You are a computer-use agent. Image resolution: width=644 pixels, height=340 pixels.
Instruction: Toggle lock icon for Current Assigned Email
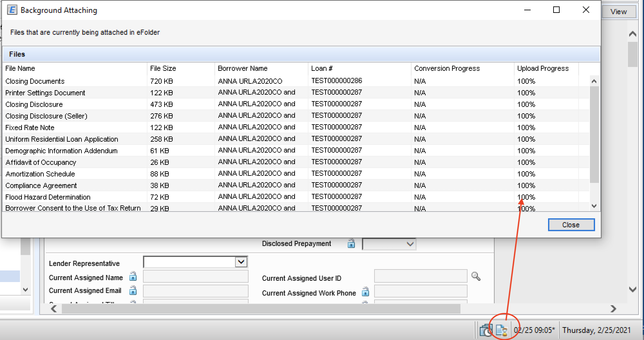[x=133, y=291]
